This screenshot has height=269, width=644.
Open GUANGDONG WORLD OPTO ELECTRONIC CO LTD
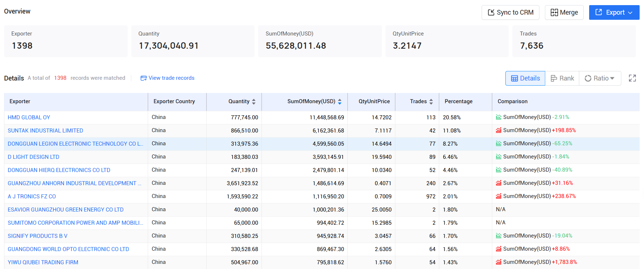click(x=68, y=249)
